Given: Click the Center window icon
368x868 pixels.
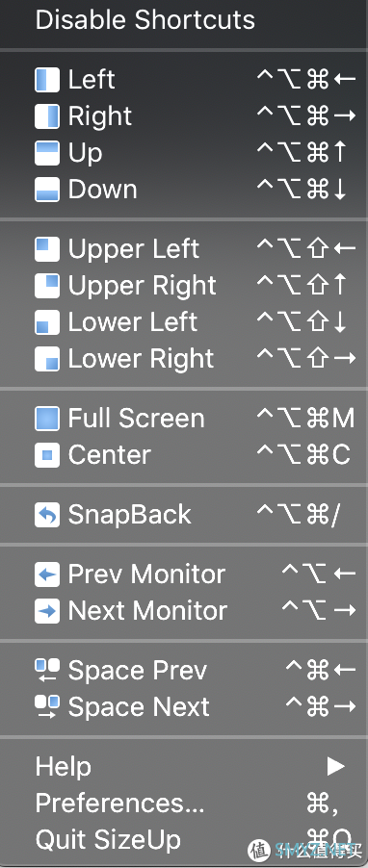Looking at the screenshot, I should (47, 455).
